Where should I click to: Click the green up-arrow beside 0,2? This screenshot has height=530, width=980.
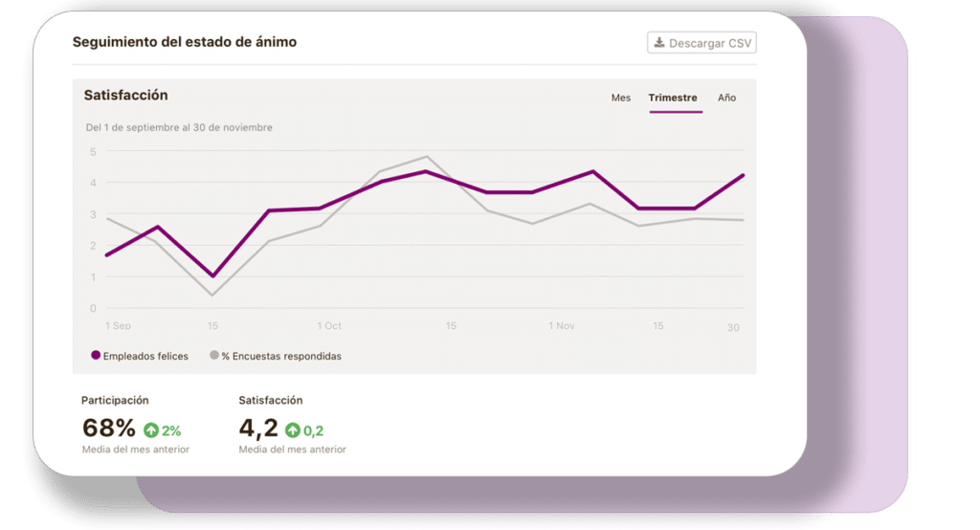(293, 430)
